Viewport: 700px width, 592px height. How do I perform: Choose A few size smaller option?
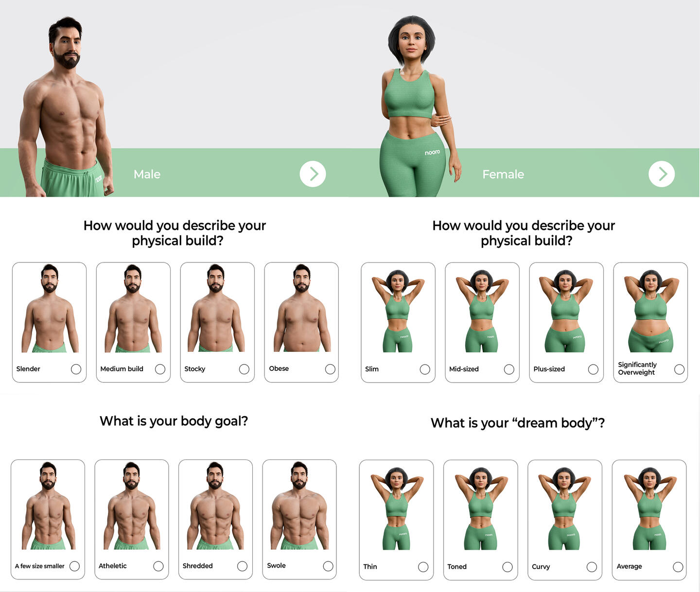coord(74,566)
